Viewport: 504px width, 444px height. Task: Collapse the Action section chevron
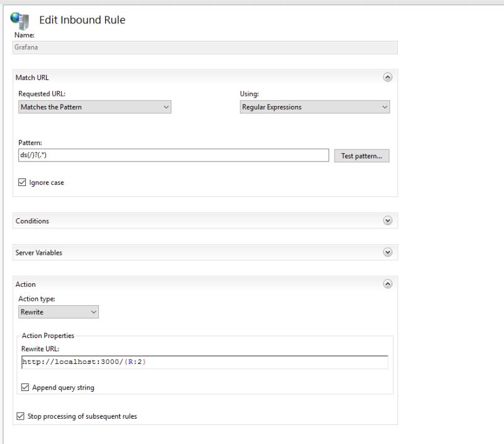pos(387,284)
